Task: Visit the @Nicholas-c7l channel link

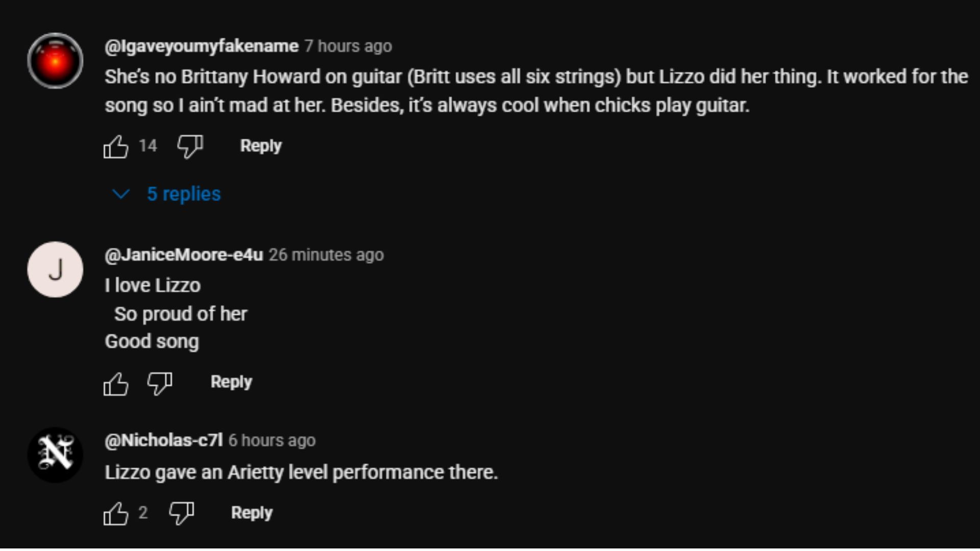Action: [x=163, y=440]
